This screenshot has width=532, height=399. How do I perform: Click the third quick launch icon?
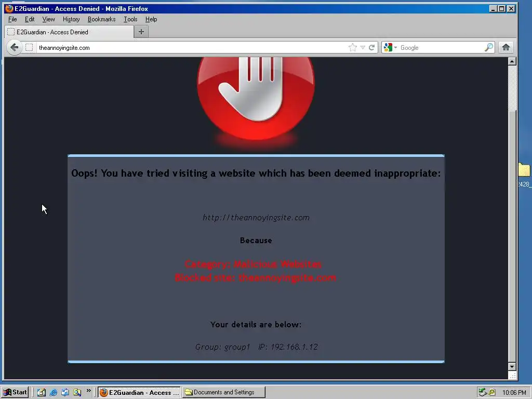coord(65,393)
